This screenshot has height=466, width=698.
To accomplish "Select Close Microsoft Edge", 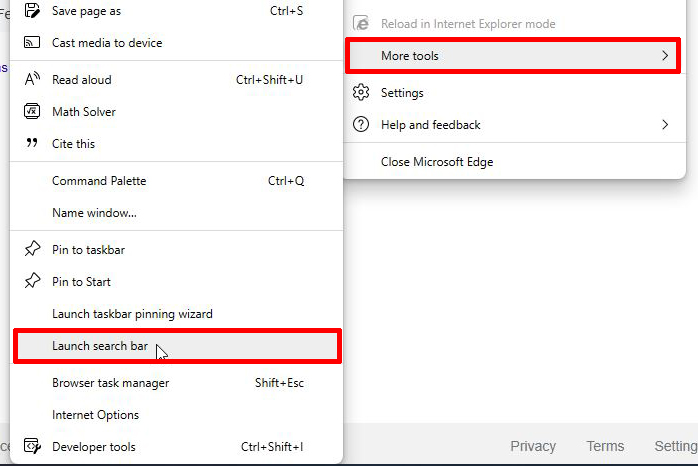I will [437, 162].
